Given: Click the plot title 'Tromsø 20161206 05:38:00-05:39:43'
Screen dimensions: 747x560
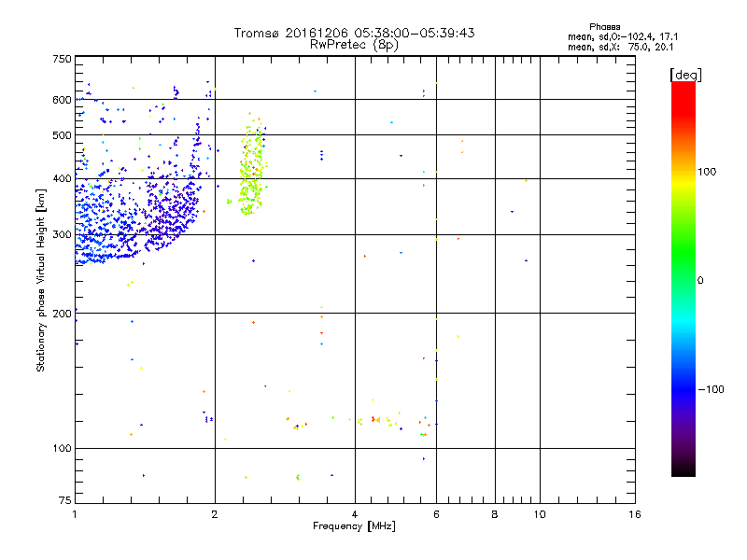Looking at the screenshot, I should point(354,33).
